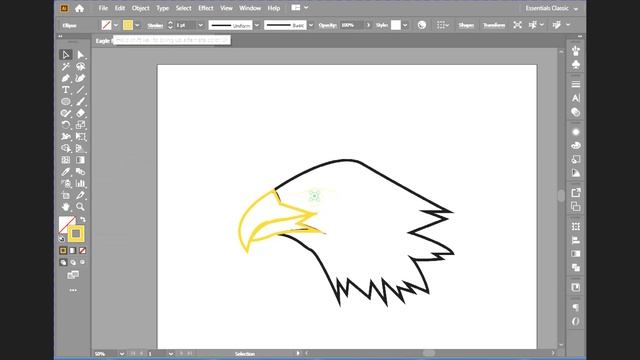Open the Stroke options link
The width and height of the screenshot is (640, 360).
[x=155, y=25]
